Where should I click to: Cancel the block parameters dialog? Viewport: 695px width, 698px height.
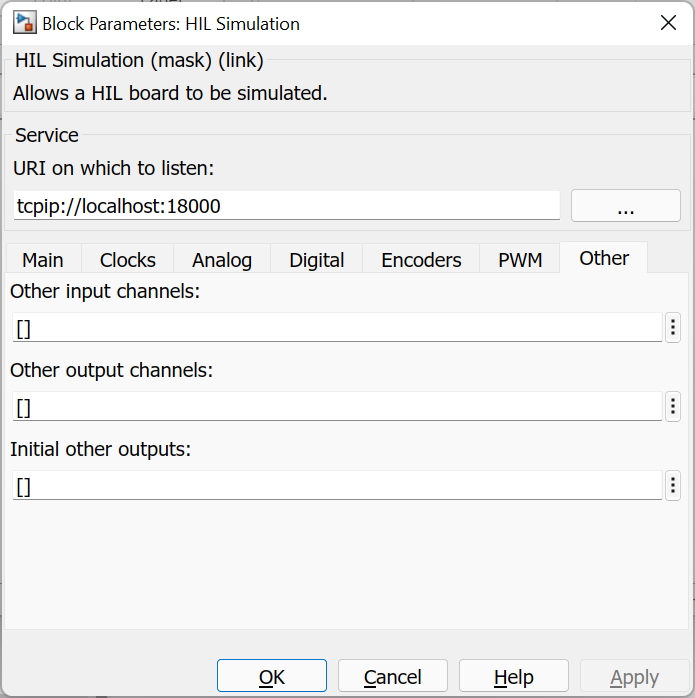[x=392, y=677]
